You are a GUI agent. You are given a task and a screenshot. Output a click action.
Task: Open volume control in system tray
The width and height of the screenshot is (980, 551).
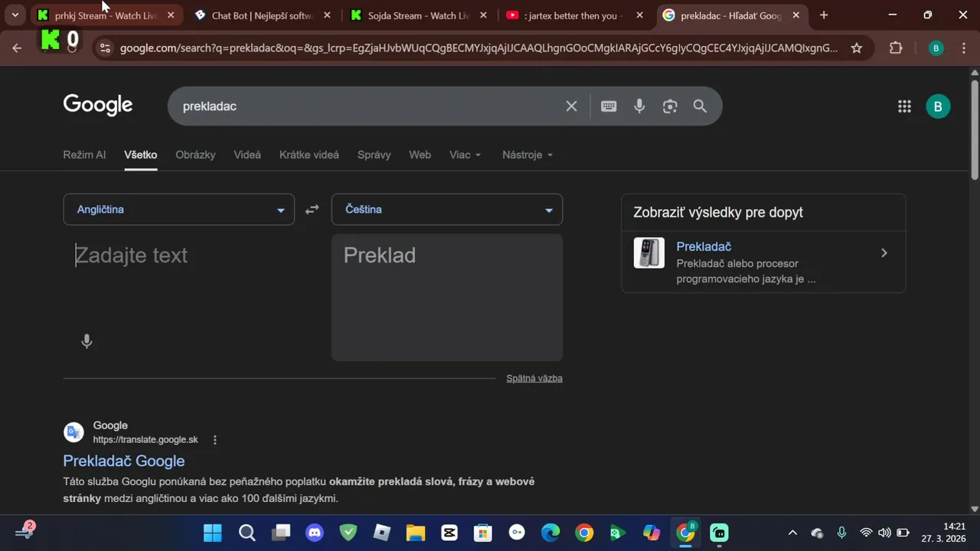coord(884,533)
